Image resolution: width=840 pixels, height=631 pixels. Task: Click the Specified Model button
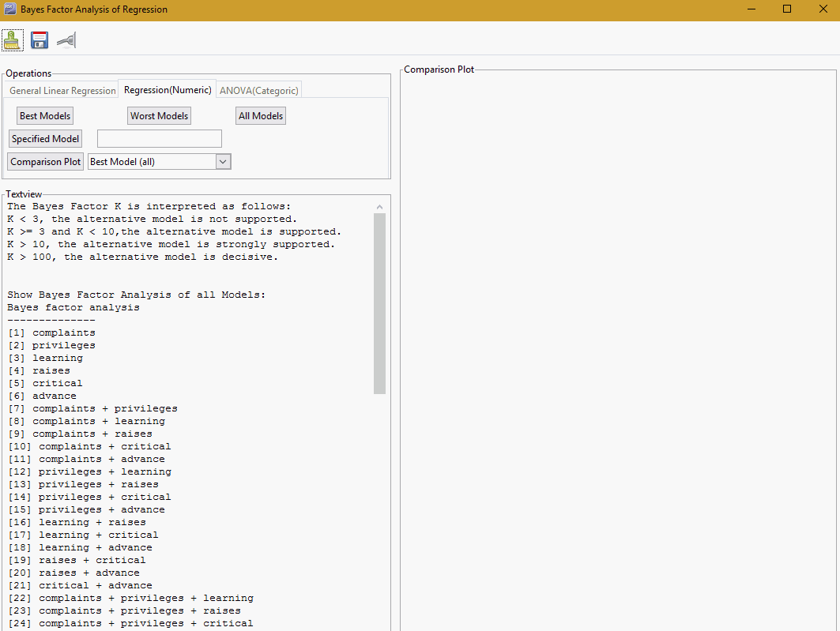coord(46,139)
